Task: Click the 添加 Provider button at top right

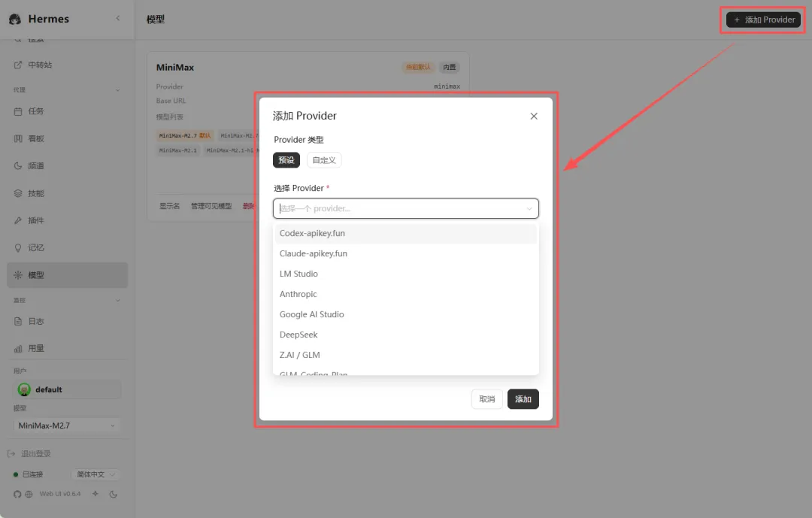Action: (763, 20)
